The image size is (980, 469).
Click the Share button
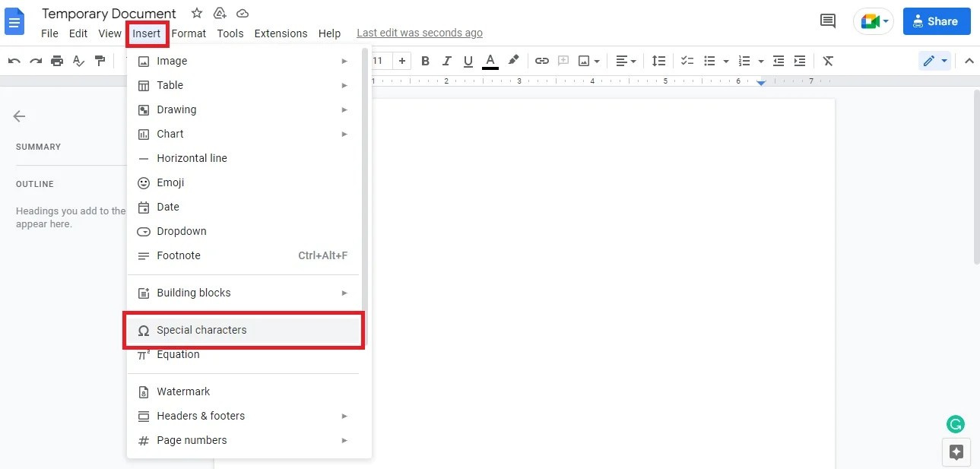pos(936,21)
